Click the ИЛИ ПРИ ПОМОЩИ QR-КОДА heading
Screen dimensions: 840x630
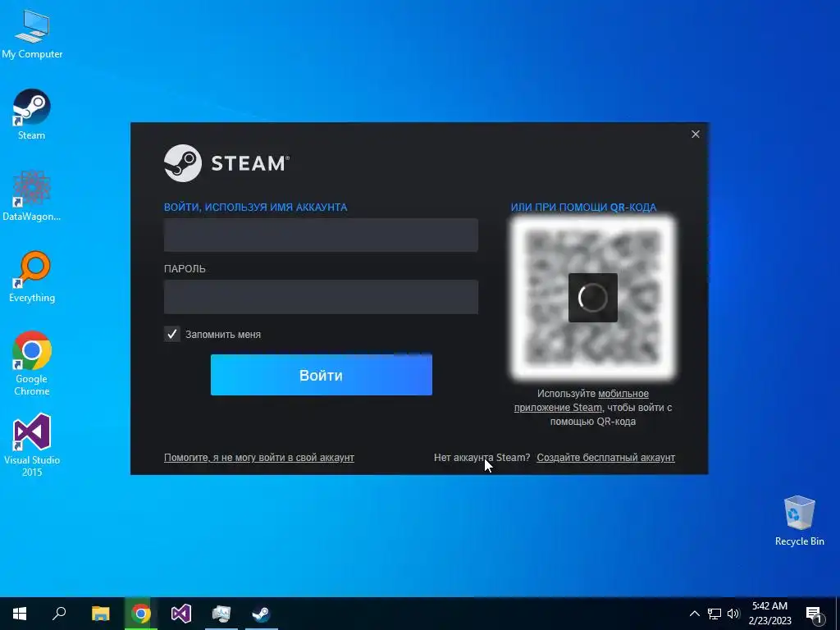[x=583, y=208]
